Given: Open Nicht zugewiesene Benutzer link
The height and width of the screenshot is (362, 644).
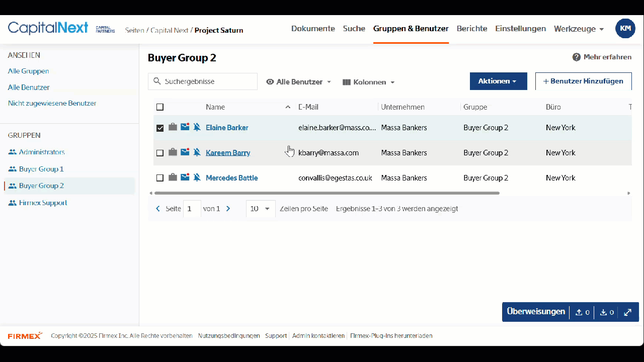Looking at the screenshot, I should pos(52,104).
